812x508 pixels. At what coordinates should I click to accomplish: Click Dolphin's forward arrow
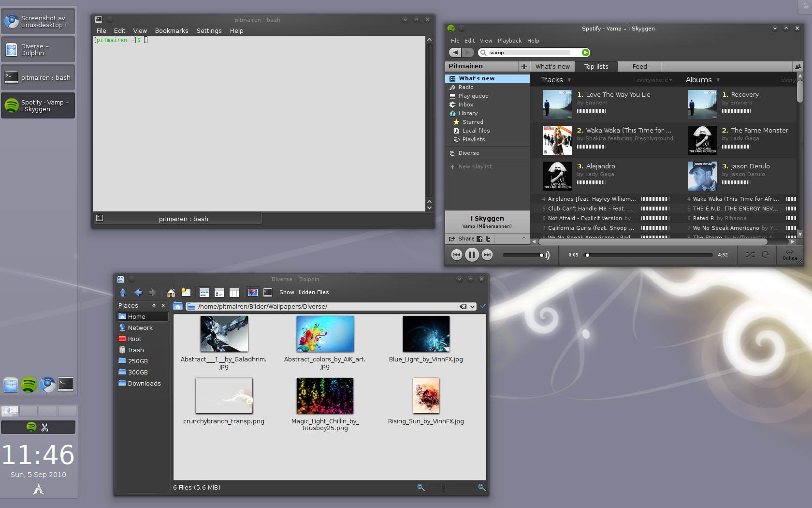coord(152,292)
